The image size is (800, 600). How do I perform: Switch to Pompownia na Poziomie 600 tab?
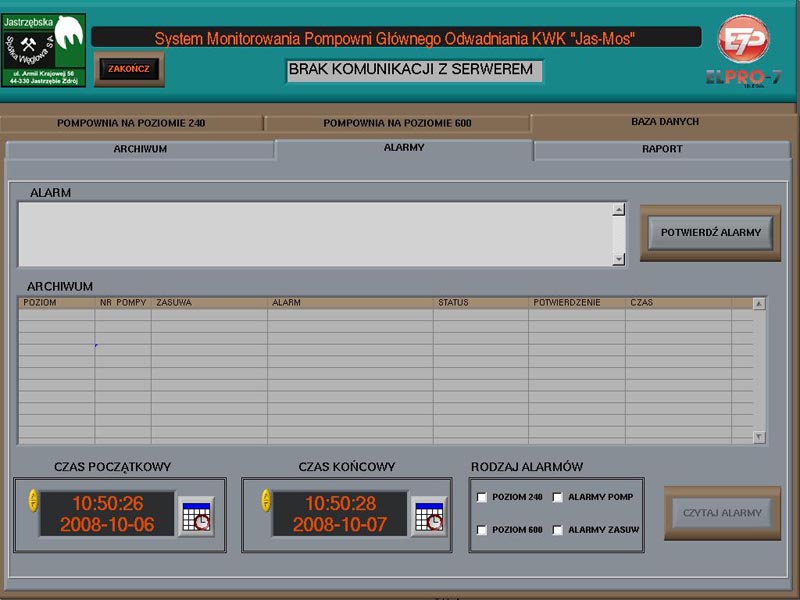[397, 123]
